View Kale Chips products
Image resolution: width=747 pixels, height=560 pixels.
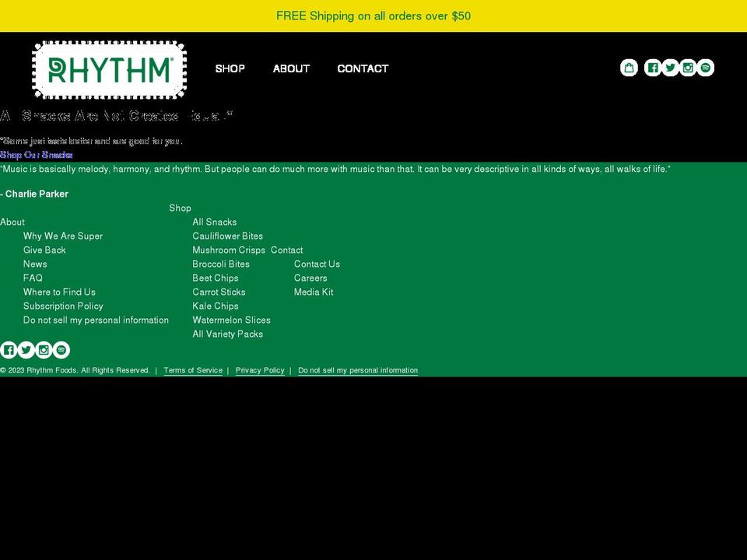216,306
